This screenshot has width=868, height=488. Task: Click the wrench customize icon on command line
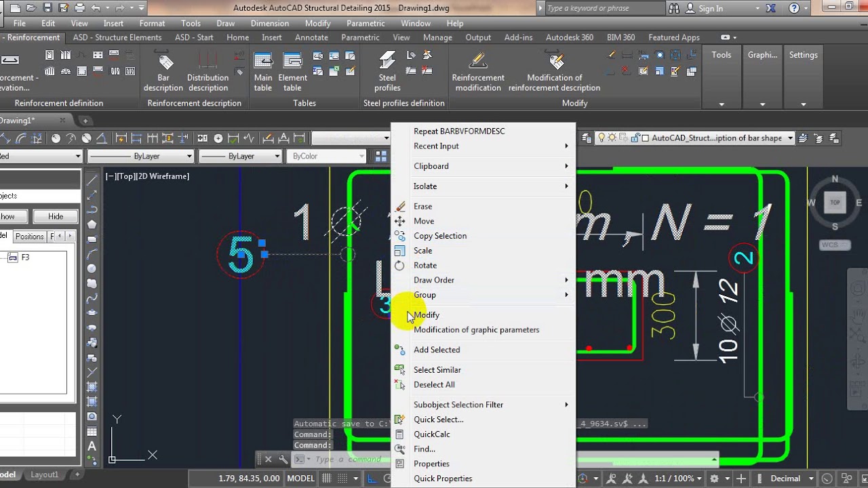[283, 459]
